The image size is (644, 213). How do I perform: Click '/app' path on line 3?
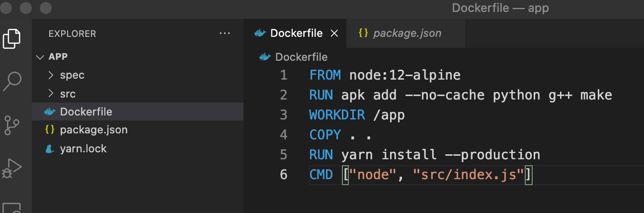point(389,115)
